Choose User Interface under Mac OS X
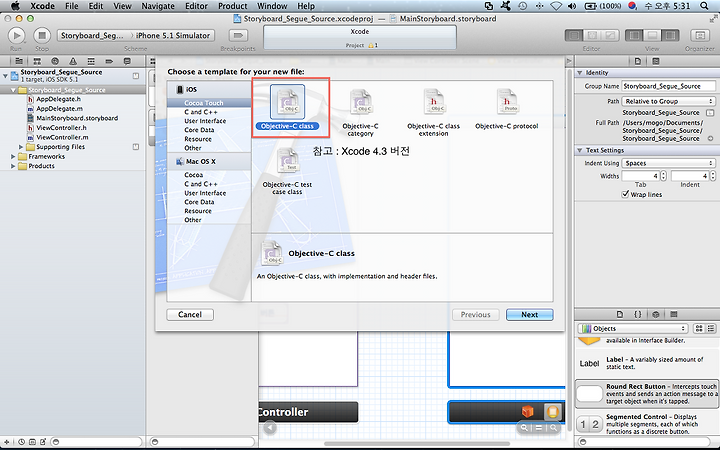Viewport: 720px width, 450px height. [x=209, y=193]
